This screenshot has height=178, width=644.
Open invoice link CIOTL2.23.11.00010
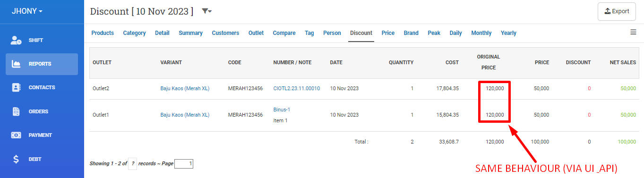pyautogui.click(x=297, y=88)
